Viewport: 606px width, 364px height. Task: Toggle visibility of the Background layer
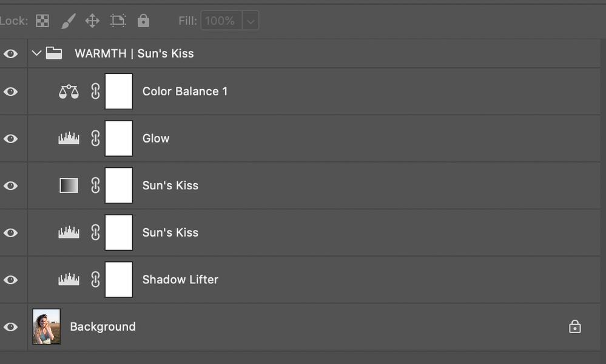point(10,327)
